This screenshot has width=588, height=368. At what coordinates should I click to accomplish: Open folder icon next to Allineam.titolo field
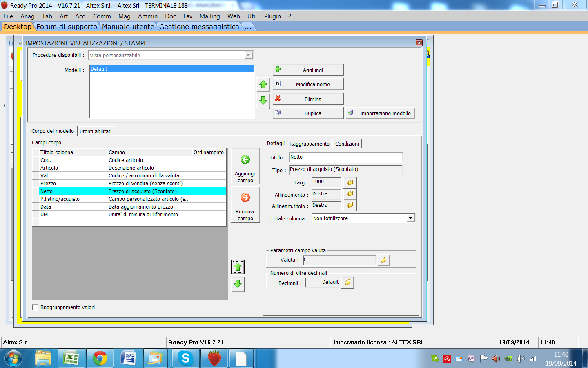click(350, 205)
